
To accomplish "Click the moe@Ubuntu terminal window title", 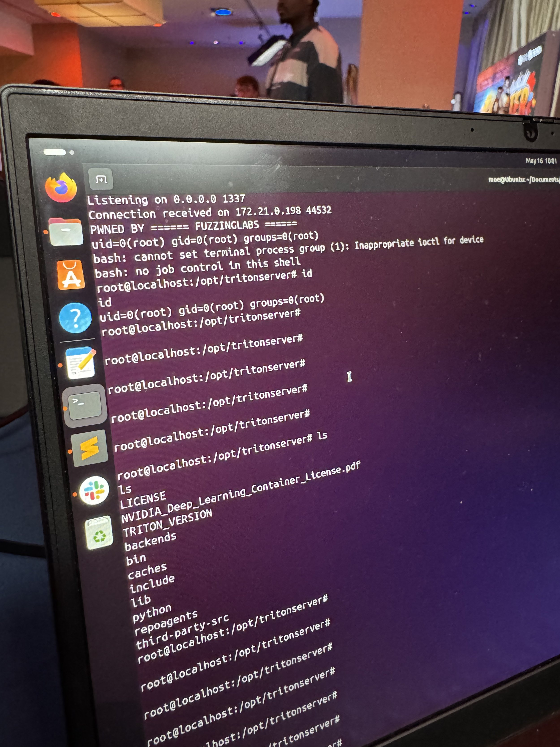I will pyautogui.click(x=523, y=180).
